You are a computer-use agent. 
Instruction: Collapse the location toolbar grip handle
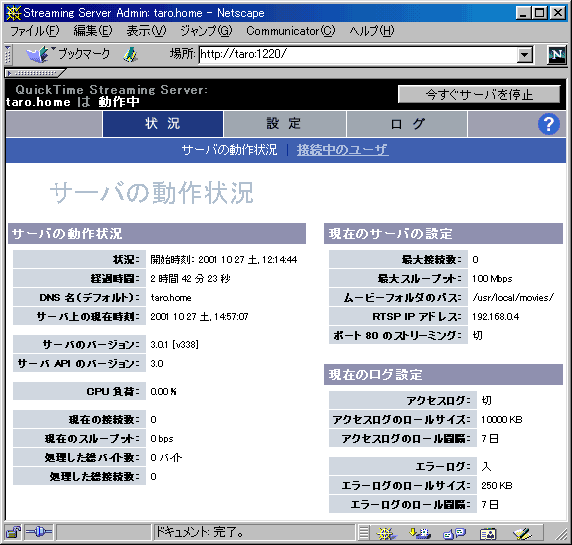8,55
